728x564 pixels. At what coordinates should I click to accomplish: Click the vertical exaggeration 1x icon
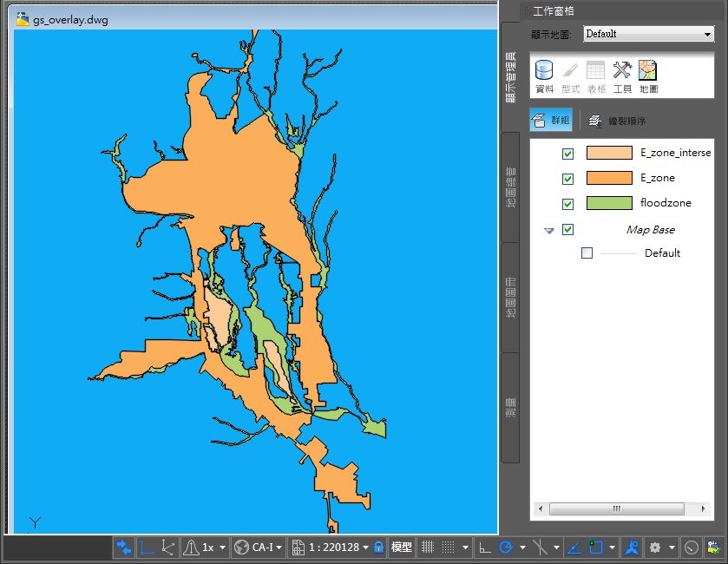(191, 548)
